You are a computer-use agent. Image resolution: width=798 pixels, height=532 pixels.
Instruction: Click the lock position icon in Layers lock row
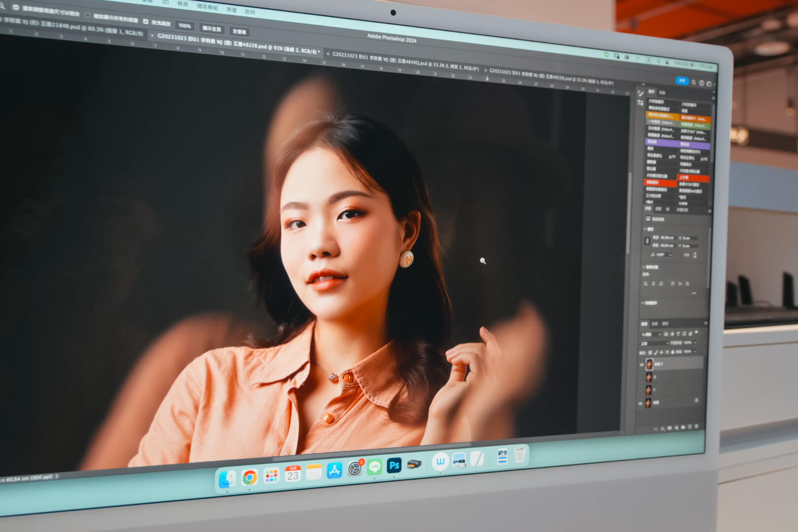point(661,352)
